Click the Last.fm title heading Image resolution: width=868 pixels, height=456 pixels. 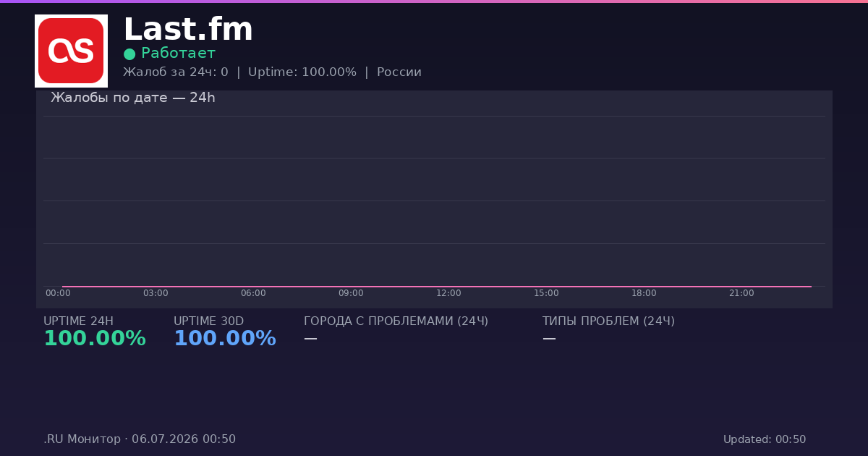tap(188, 30)
